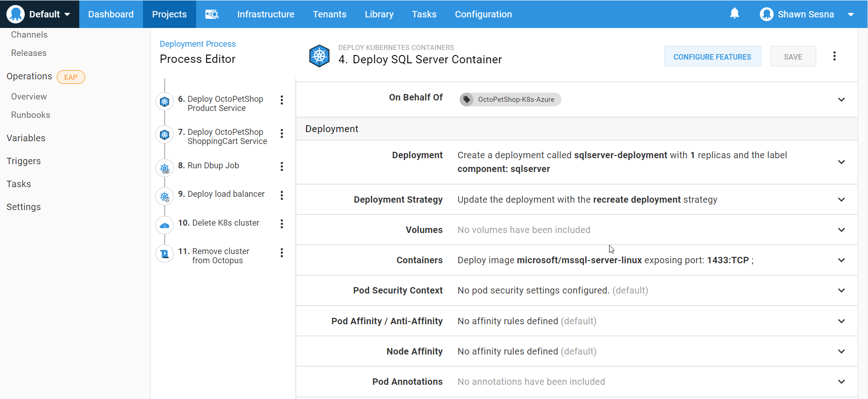Click the Octopus logo in the header
868x399 pixels.
click(16, 14)
